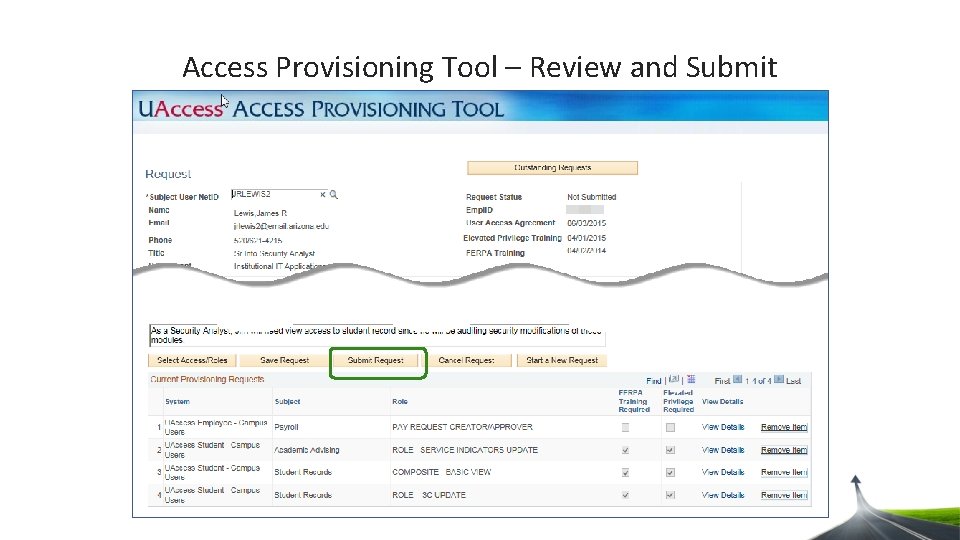Click the ROLE SC UPDATE cell

(x=429, y=495)
